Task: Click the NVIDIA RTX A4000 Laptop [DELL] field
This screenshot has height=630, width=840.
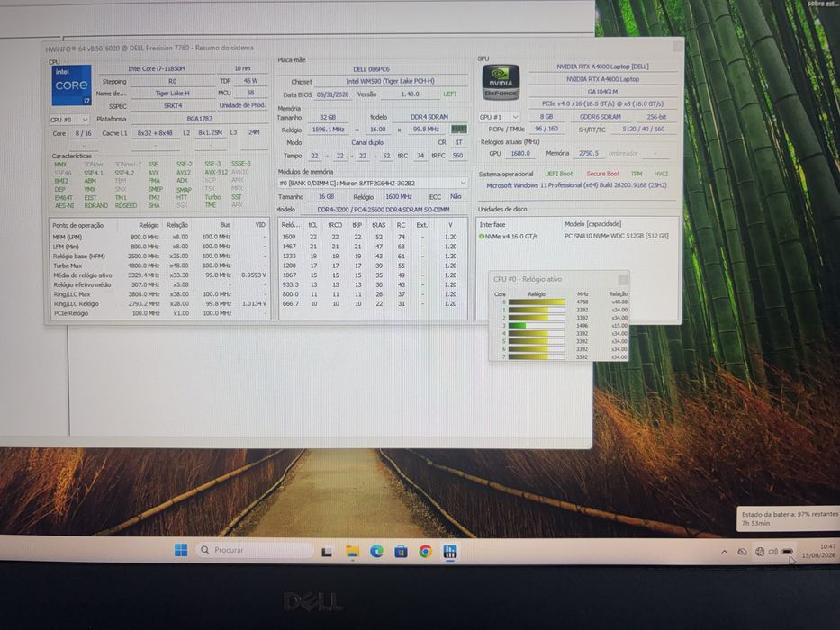Action: coord(602,67)
